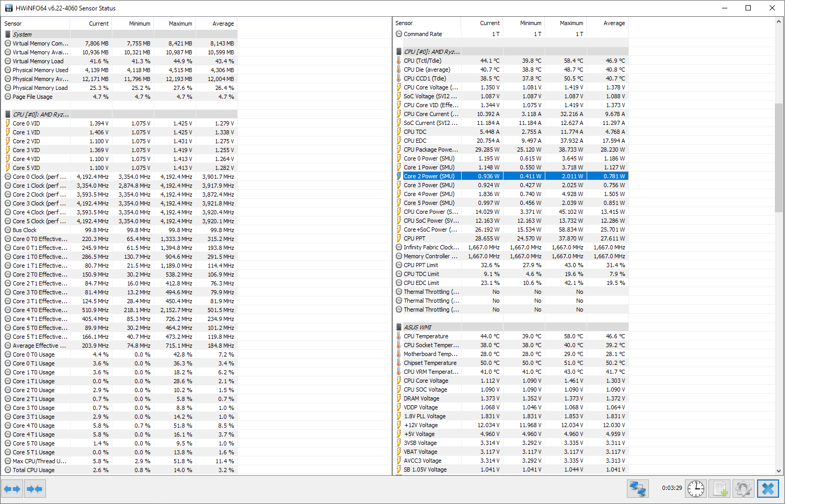Select the Core 2 Power (SMU) row
The height and width of the screenshot is (504, 824).
pos(429,176)
